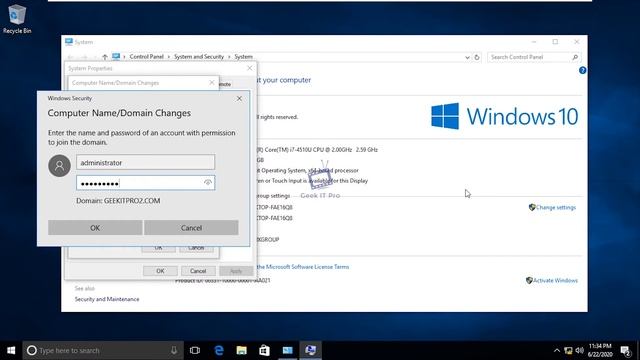This screenshot has width=640, height=360.
Task: Click Cancel at bottom of System Properties
Action: (x=198, y=271)
